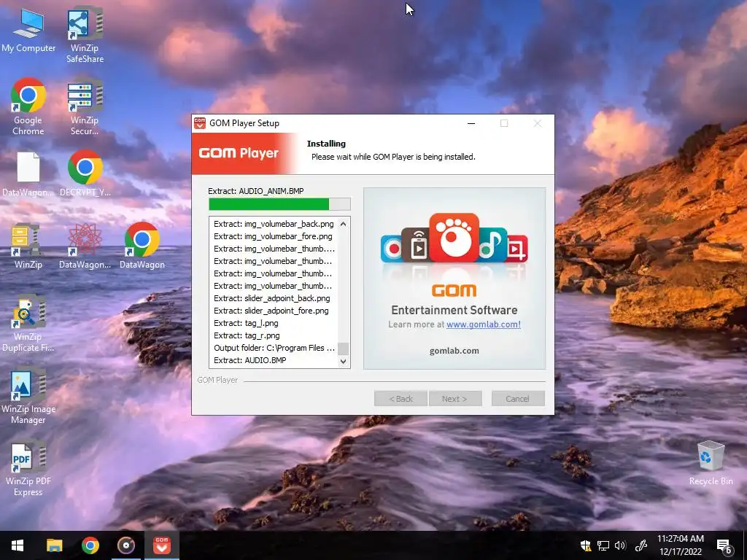Select Output folder log row

(274, 348)
